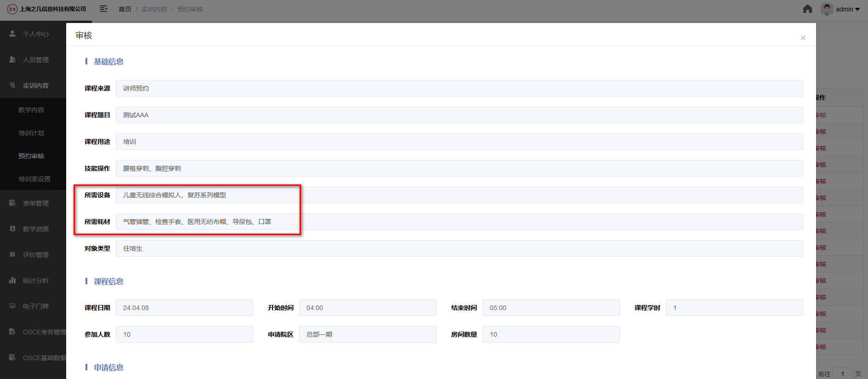Image resolution: width=868 pixels, height=379 pixels.
Task: Click 首页 breadcrumb link
Action: (x=125, y=9)
